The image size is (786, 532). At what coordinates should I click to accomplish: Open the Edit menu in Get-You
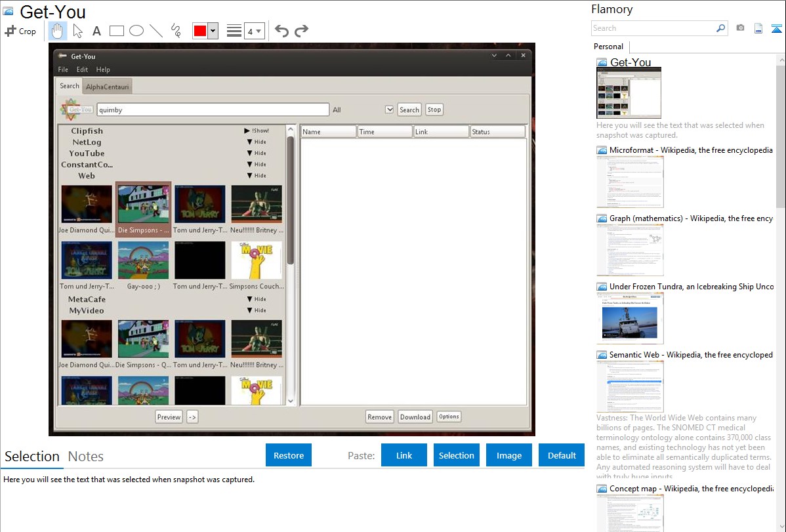pos(82,70)
